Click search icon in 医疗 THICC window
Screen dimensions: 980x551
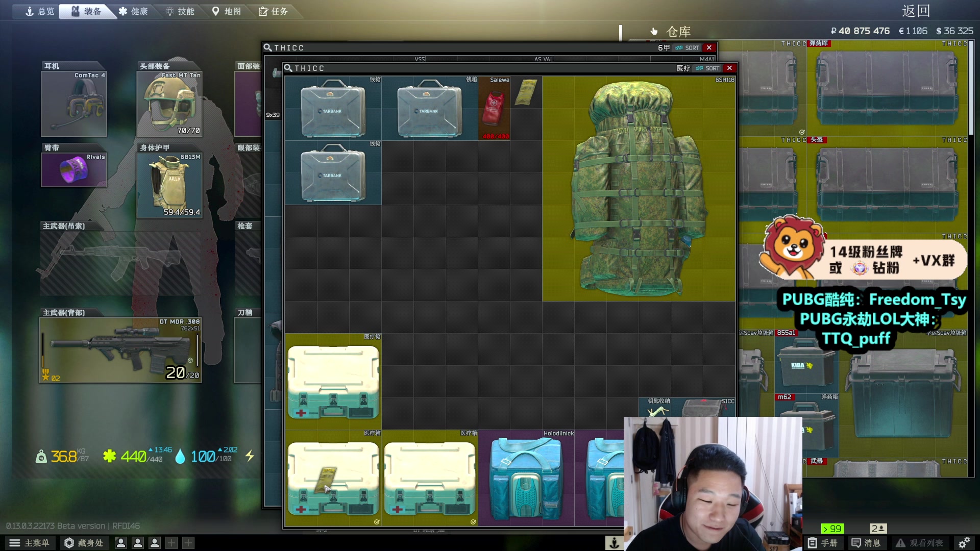point(288,68)
